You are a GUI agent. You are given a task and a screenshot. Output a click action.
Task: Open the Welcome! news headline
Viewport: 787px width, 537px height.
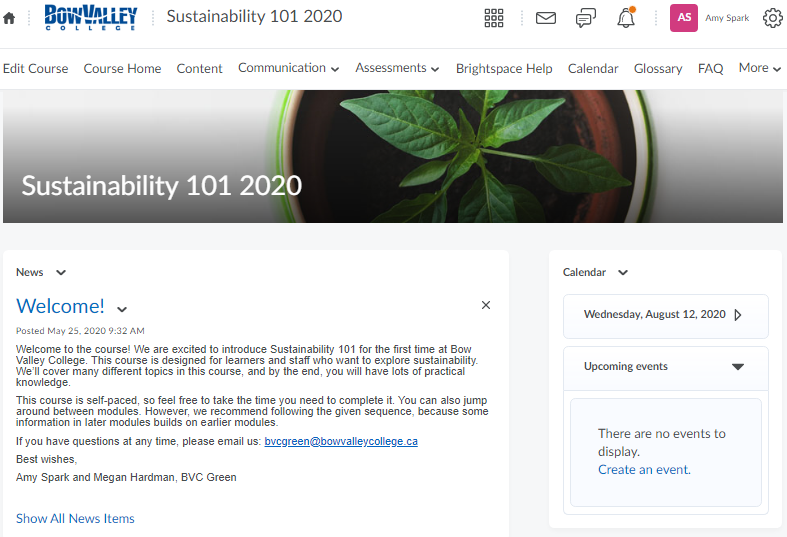click(x=60, y=306)
